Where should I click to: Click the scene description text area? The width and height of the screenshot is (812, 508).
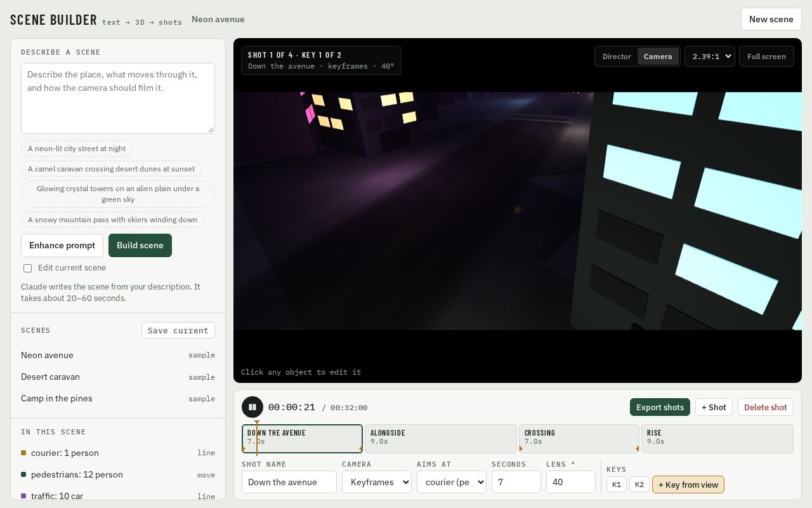118,98
